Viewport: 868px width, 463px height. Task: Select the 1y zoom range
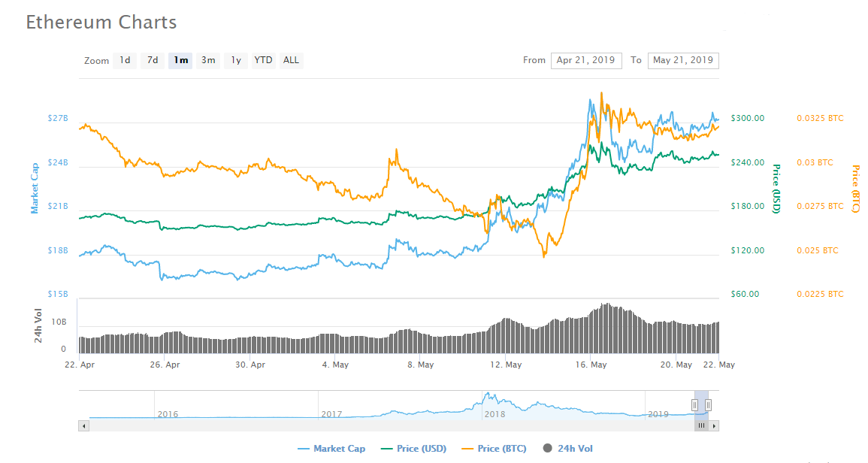tap(234, 60)
